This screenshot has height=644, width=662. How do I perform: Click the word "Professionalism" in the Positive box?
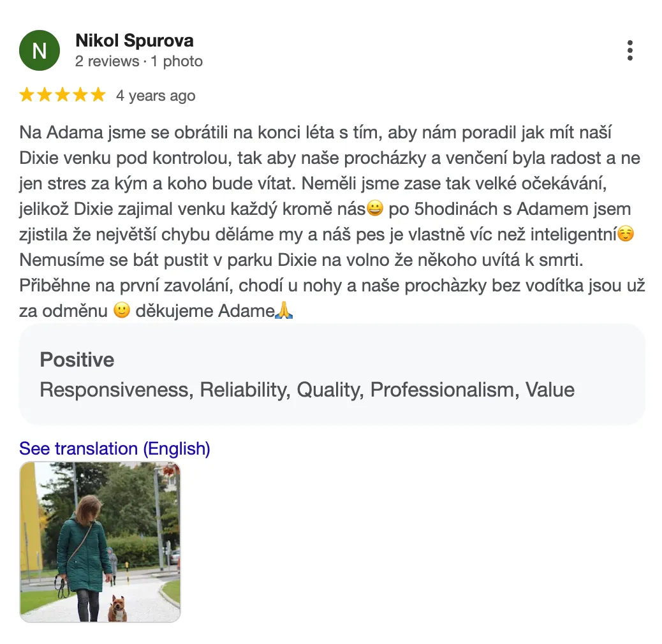pos(442,390)
